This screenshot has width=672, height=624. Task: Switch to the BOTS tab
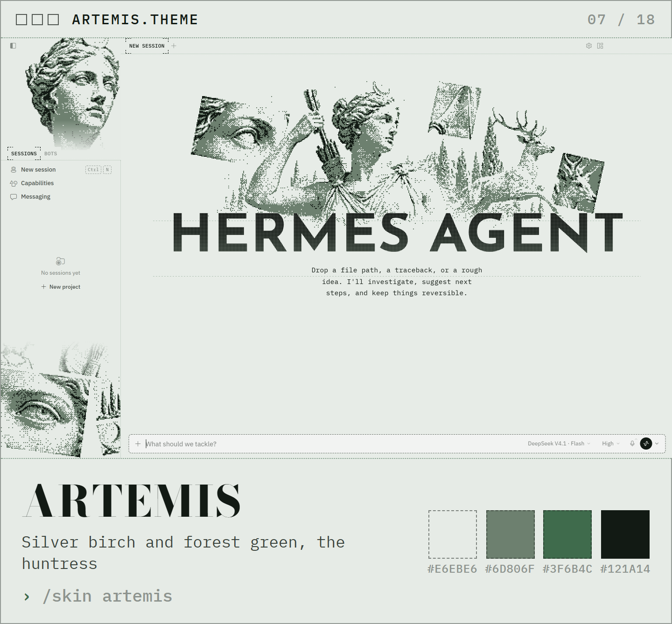(x=51, y=153)
